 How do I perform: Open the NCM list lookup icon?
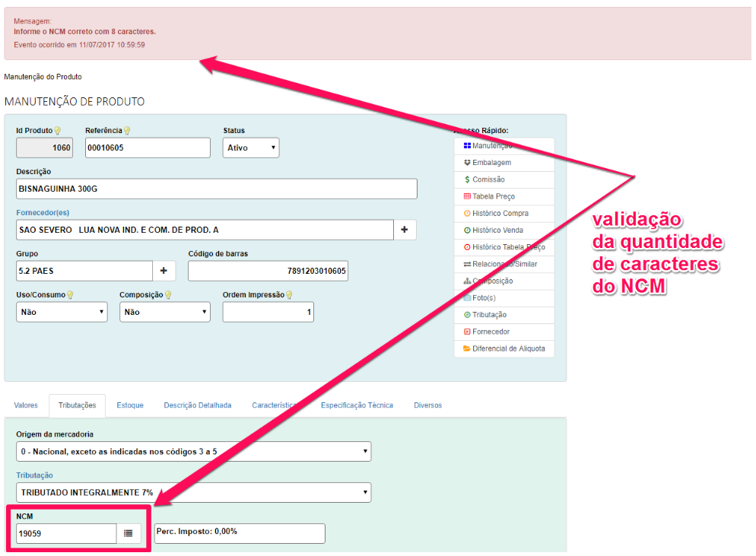[x=128, y=533]
